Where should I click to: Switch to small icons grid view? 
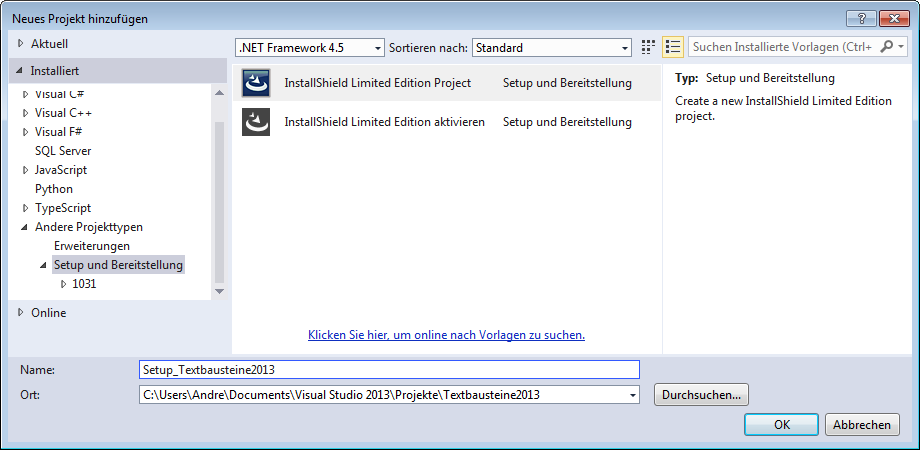[x=648, y=48]
